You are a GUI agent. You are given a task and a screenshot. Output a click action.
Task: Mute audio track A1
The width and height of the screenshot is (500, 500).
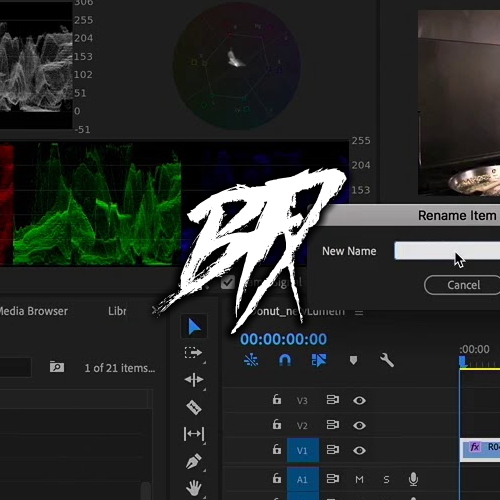pos(359,479)
